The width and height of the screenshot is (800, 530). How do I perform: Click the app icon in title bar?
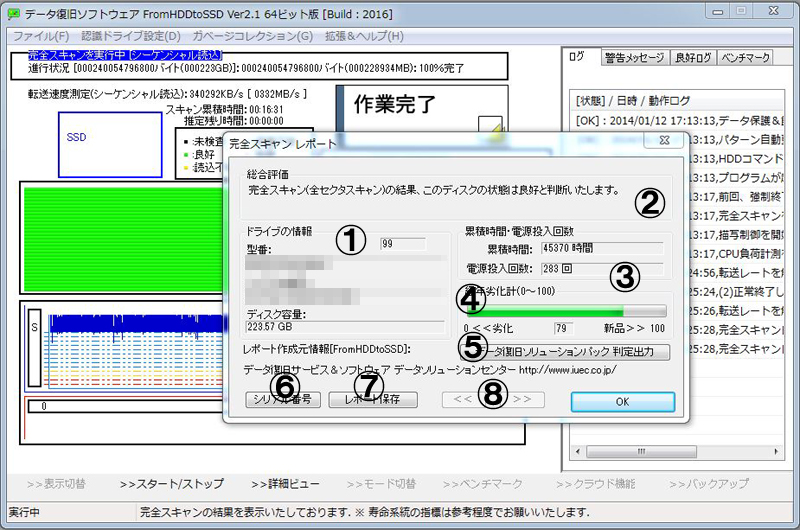(x=14, y=14)
